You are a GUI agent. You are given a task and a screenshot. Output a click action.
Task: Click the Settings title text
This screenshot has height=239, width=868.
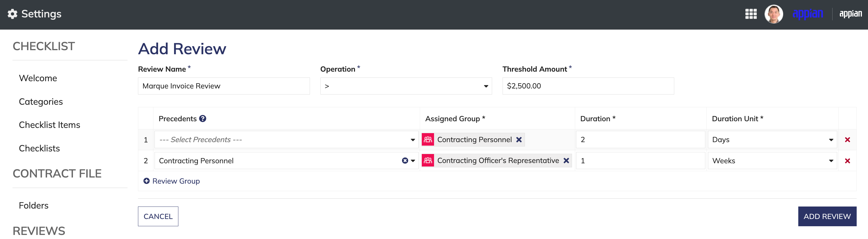[x=42, y=14]
